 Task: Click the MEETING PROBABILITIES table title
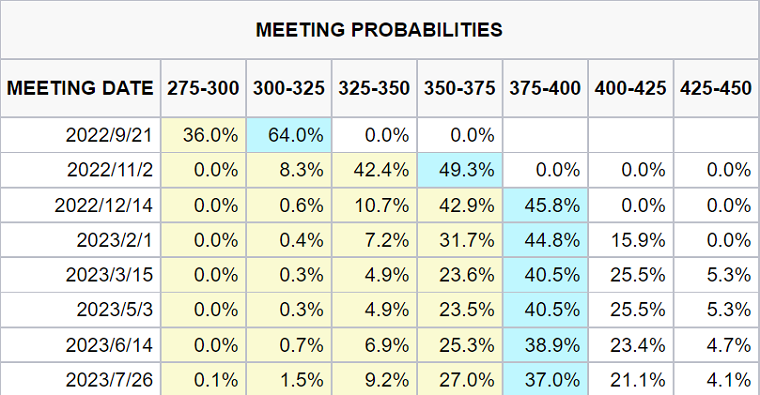[379, 30]
